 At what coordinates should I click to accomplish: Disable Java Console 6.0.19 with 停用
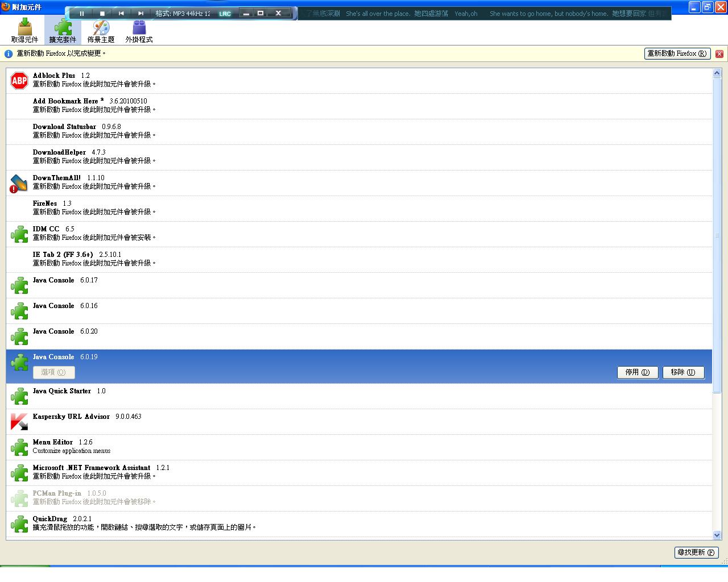pos(638,372)
